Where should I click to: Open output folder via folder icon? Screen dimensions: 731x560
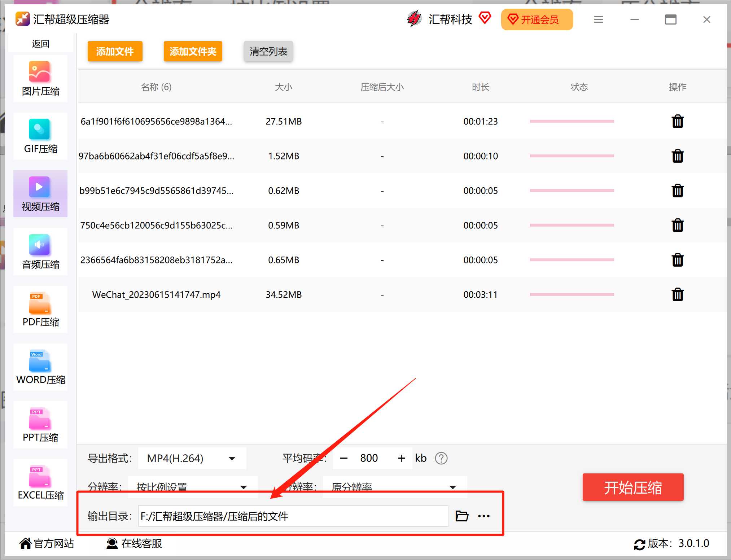[462, 516]
